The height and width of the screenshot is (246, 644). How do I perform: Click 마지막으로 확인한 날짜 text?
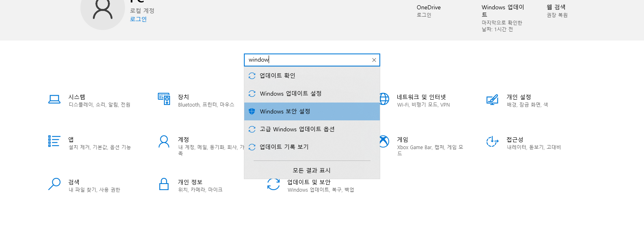point(502,26)
